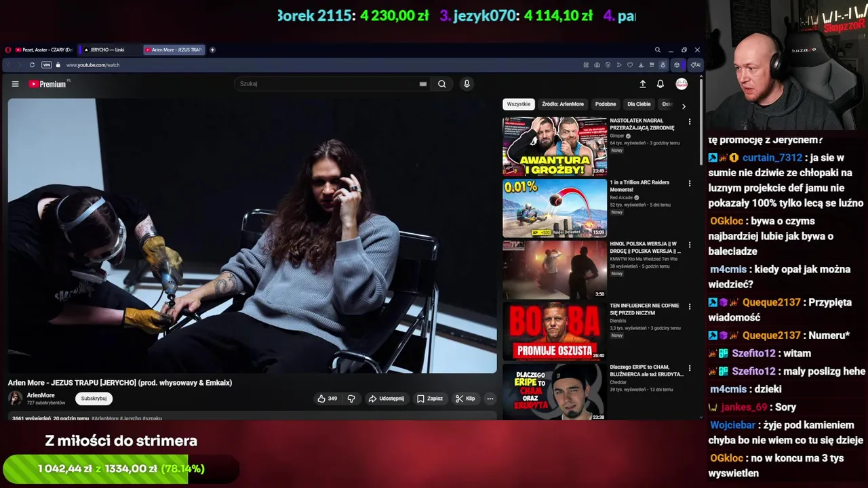Click username Queque2137 saying Przypięta wiadomość

(x=772, y=302)
